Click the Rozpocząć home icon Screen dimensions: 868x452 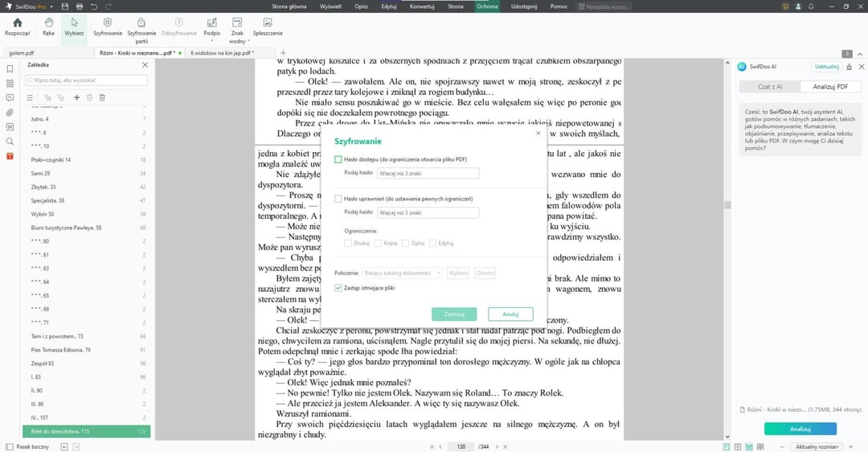pos(17,23)
